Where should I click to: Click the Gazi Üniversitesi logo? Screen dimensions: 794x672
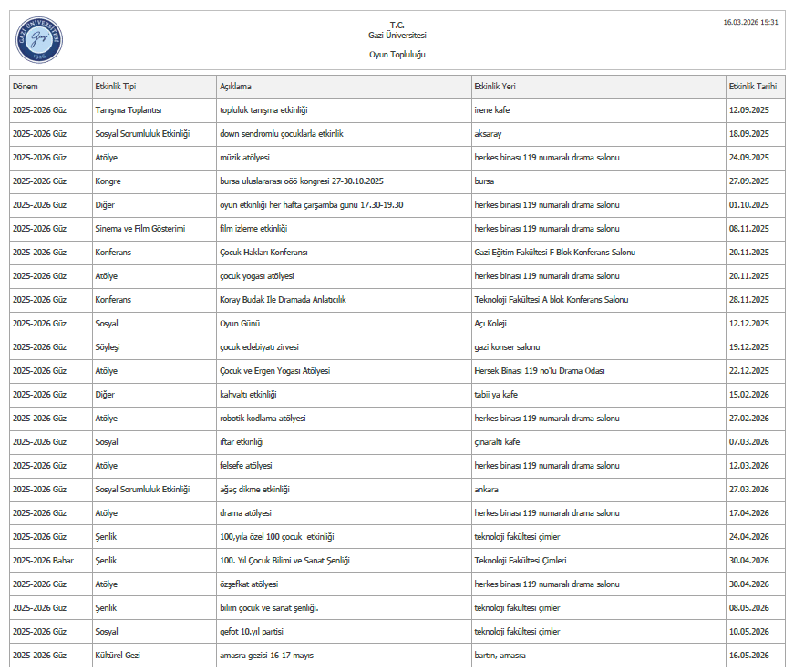[39, 39]
